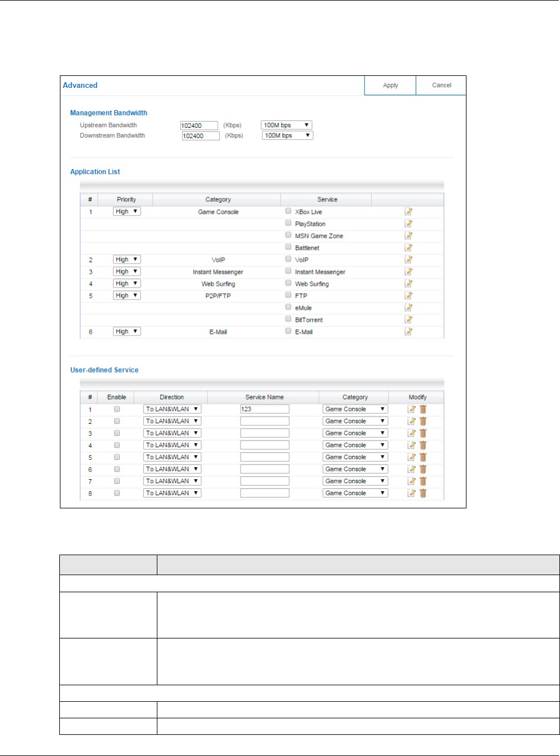Check the MSN Game Zone checkbox

pyautogui.click(x=289, y=235)
